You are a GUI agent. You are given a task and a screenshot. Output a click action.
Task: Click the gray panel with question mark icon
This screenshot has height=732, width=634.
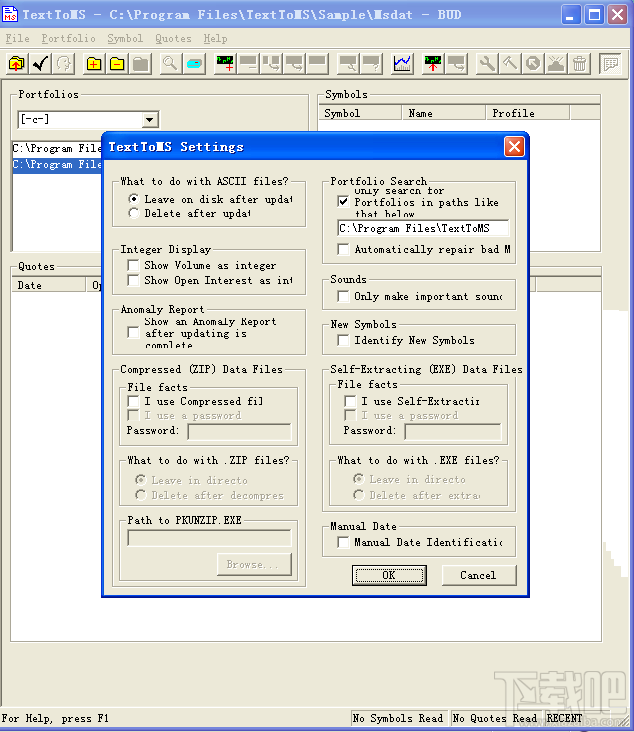click(x=371, y=63)
